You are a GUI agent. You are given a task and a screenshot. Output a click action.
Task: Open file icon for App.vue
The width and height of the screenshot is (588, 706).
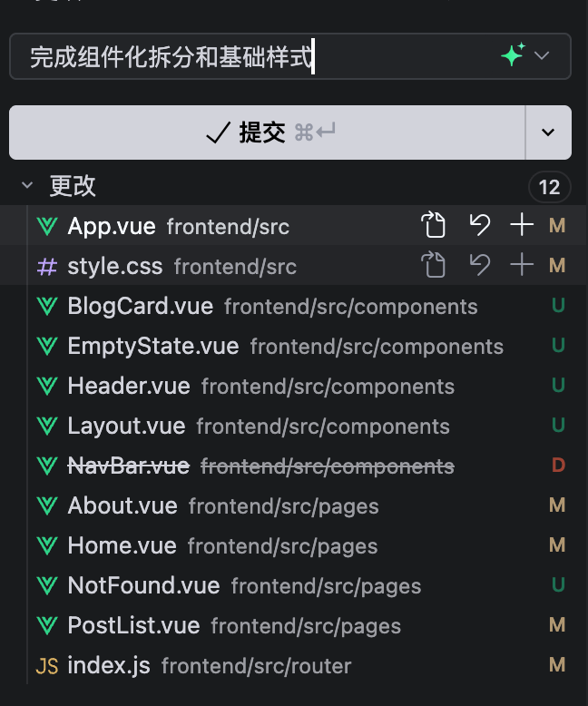pyautogui.click(x=433, y=224)
